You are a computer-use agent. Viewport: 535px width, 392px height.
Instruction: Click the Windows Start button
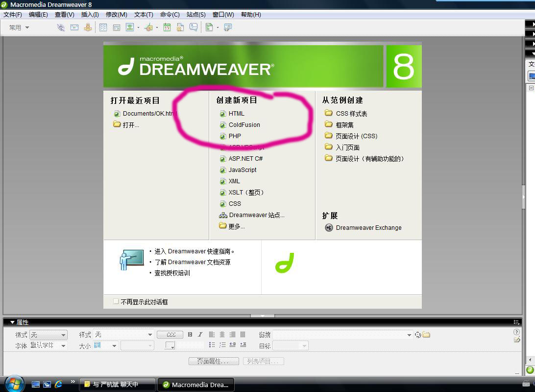pyautogui.click(x=14, y=384)
